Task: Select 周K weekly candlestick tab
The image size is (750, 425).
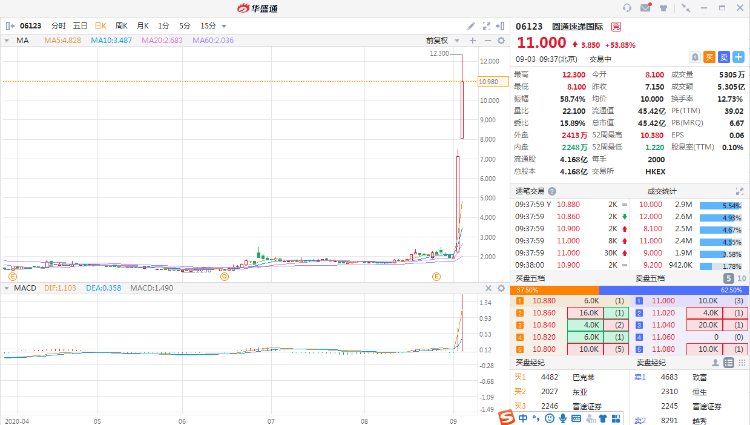Action: (x=121, y=26)
